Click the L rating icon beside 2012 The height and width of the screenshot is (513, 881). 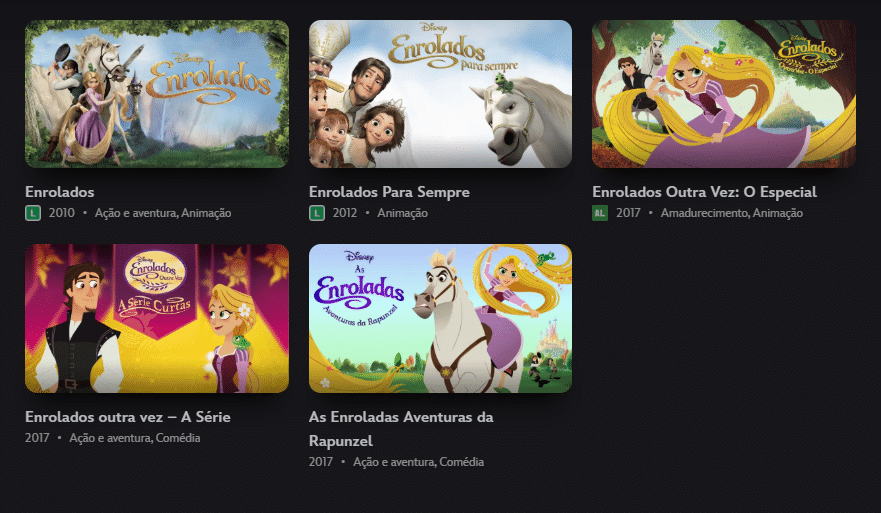[317, 213]
